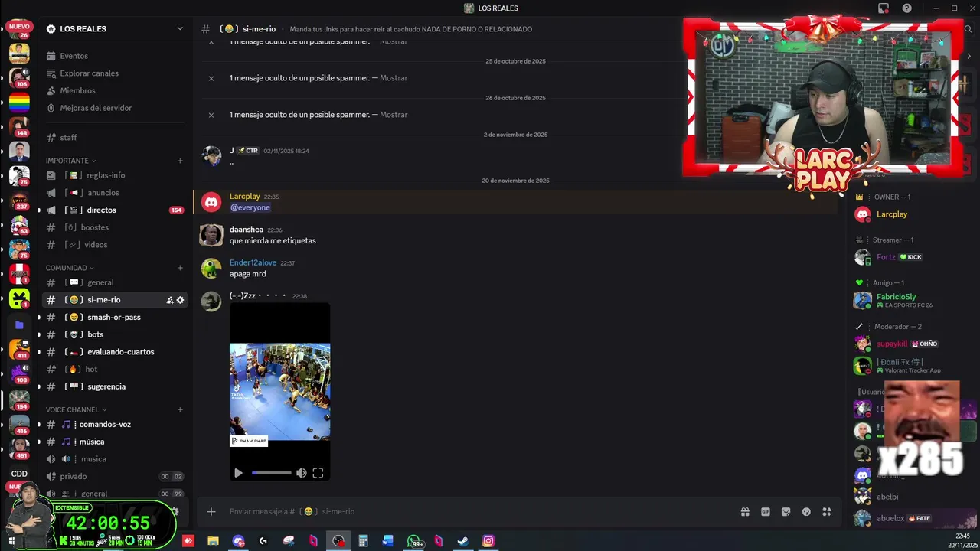Image resolution: width=980 pixels, height=551 pixels.
Task: Add a channel to the VOICE CHANNEL category
Action: click(180, 409)
